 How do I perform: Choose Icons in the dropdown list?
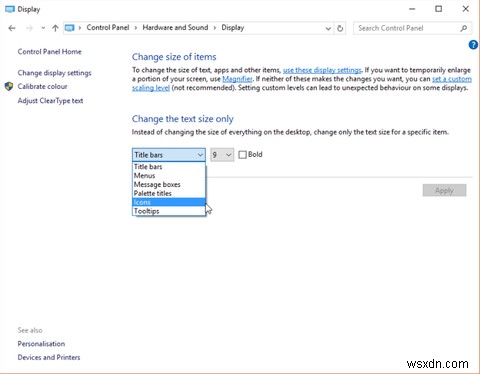(169, 202)
